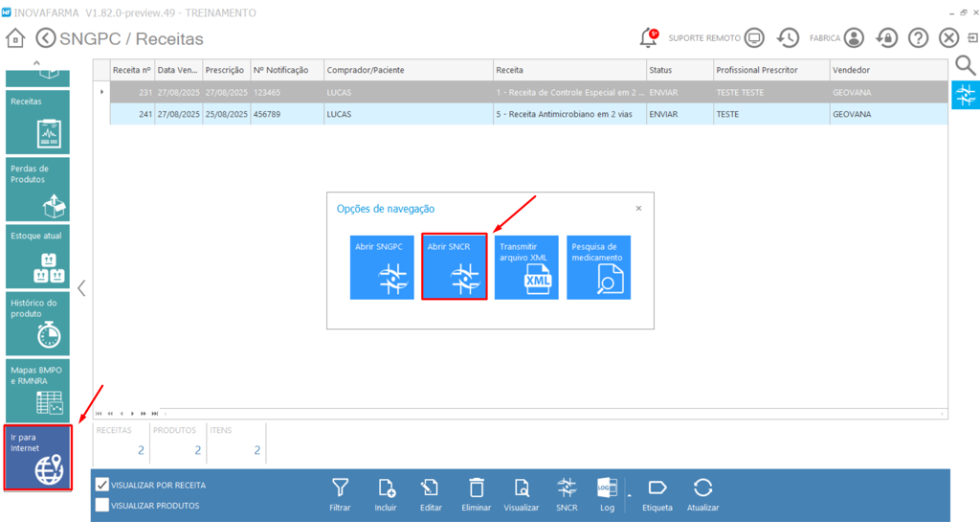980x522 pixels.
Task: Go to the home screen icon
Action: (15, 38)
